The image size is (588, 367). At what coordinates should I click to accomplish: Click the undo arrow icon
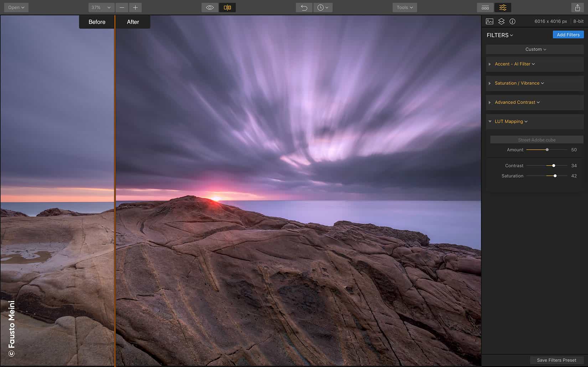point(304,7)
